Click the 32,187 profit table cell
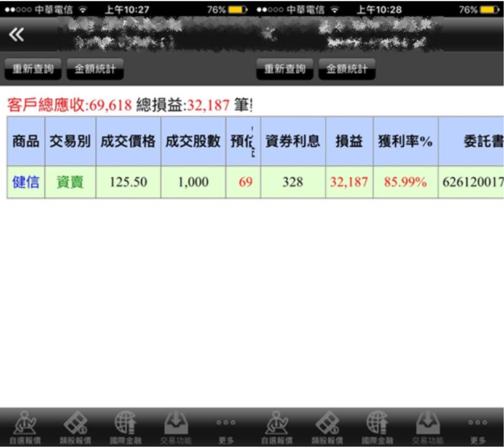The image size is (504, 447). tap(349, 182)
